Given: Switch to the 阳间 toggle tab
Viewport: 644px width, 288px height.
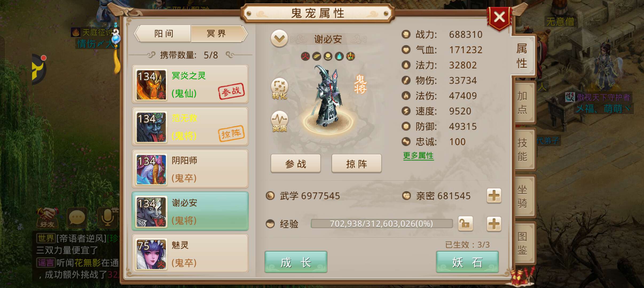Looking at the screenshot, I should [x=163, y=34].
